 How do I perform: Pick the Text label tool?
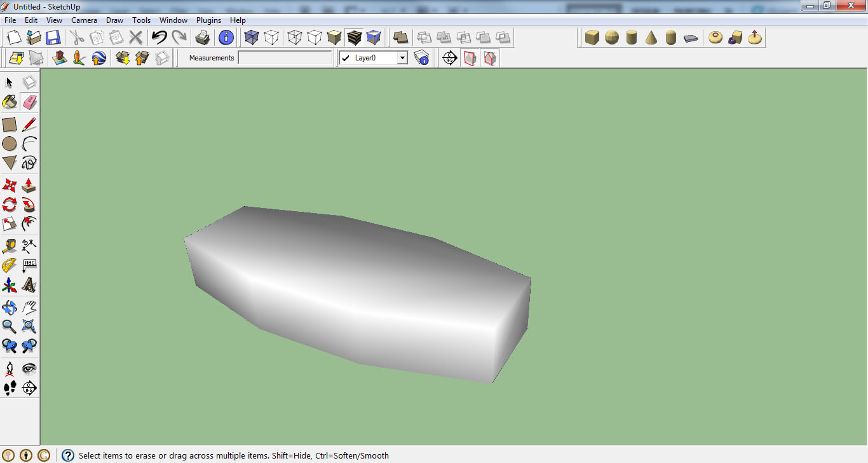29,265
